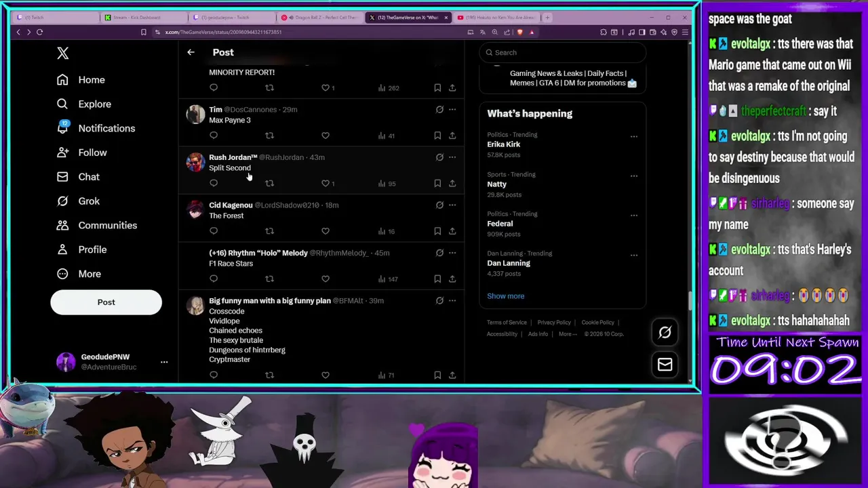Open a new browser tab
Screen dimensions: 868x488
(547, 18)
